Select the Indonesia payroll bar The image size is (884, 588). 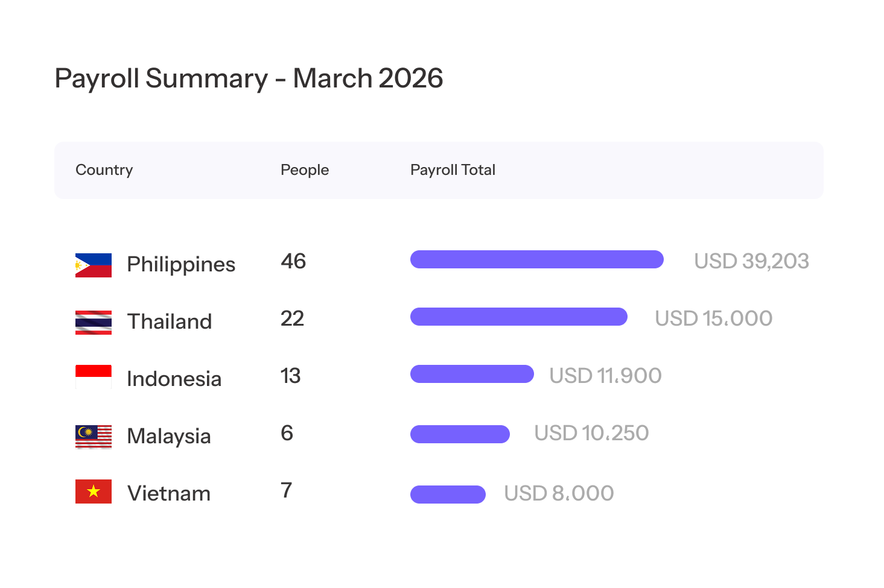(x=472, y=374)
